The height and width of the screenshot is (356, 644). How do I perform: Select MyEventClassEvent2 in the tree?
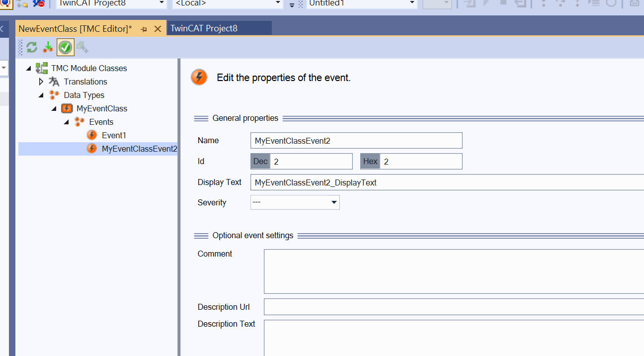click(x=139, y=149)
